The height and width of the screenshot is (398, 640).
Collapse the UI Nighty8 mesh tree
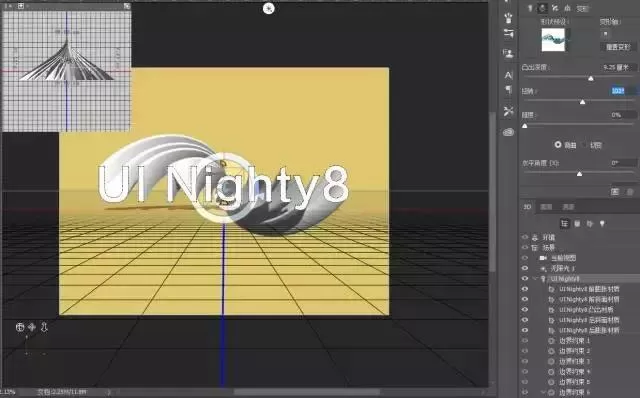coord(535,278)
